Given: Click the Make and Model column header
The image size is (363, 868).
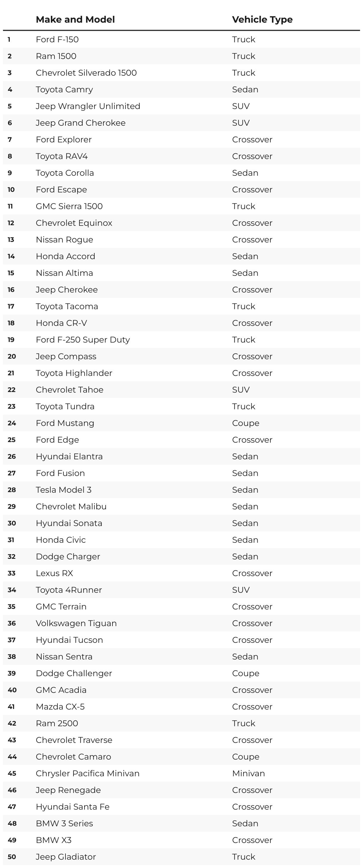Looking at the screenshot, I should pyautogui.click(x=75, y=20).
